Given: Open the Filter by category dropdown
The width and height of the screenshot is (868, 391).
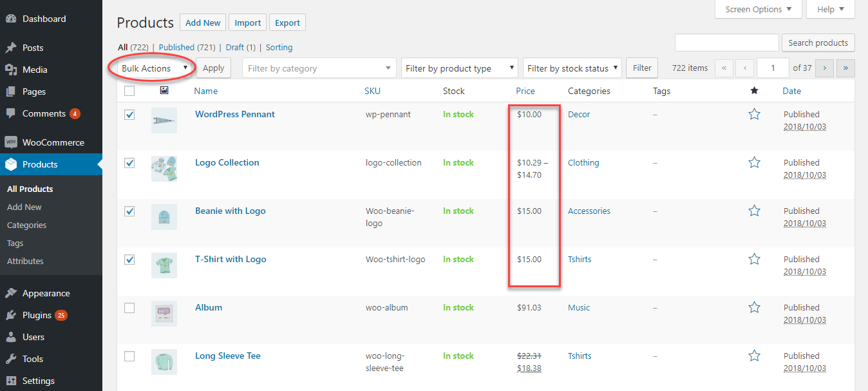Looking at the screenshot, I should click(x=319, y=68).
